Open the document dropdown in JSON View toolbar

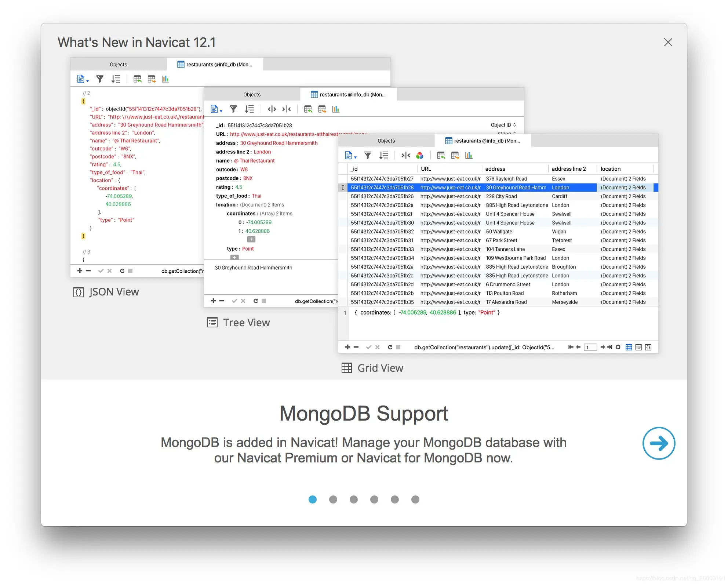click(83, 79)
